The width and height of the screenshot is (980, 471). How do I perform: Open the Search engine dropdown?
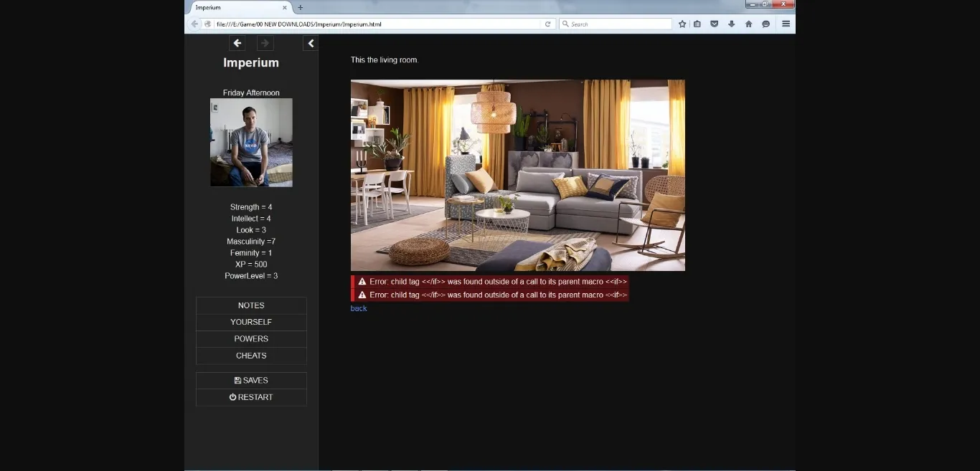(x=566, y=24)
